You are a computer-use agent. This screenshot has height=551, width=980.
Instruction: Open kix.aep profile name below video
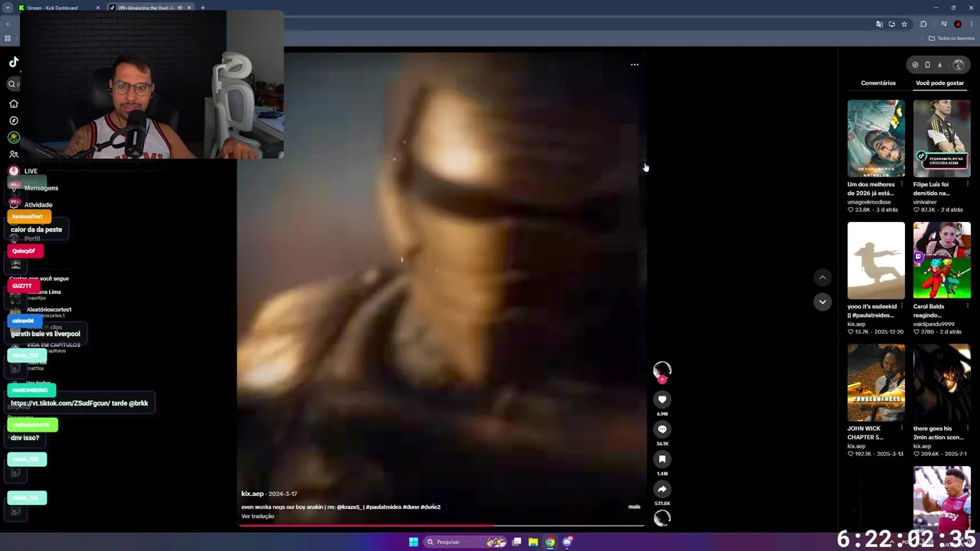click(252, 494)
